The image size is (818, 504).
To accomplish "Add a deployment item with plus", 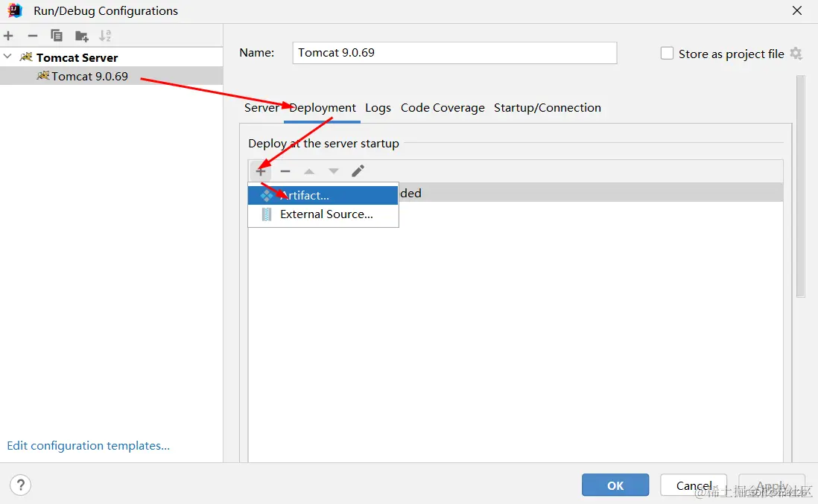I will pyautogui.click(x=260, y=171).
